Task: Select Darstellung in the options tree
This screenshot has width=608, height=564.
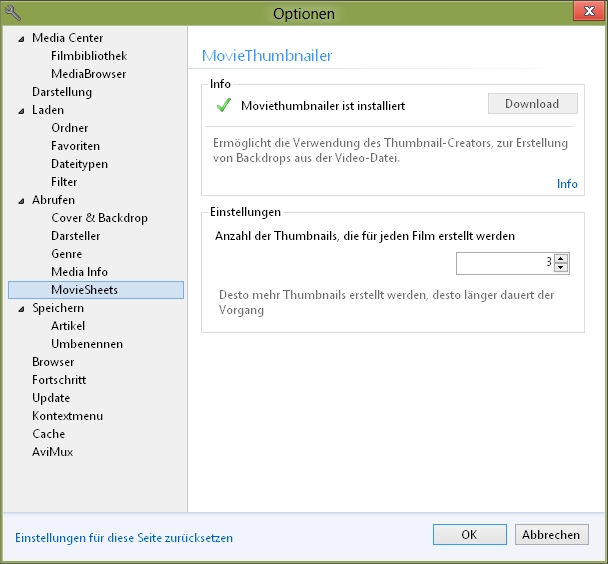Action: [x=62, y=92]
